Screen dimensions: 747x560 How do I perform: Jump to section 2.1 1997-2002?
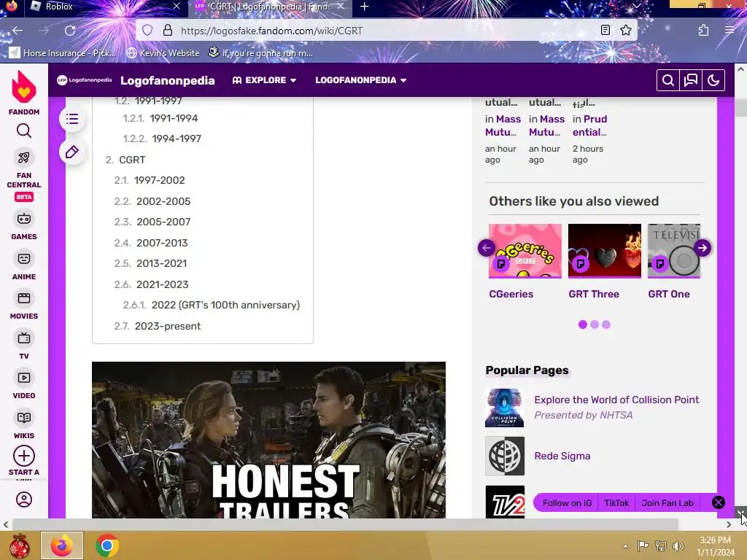[x=150, y=180]
